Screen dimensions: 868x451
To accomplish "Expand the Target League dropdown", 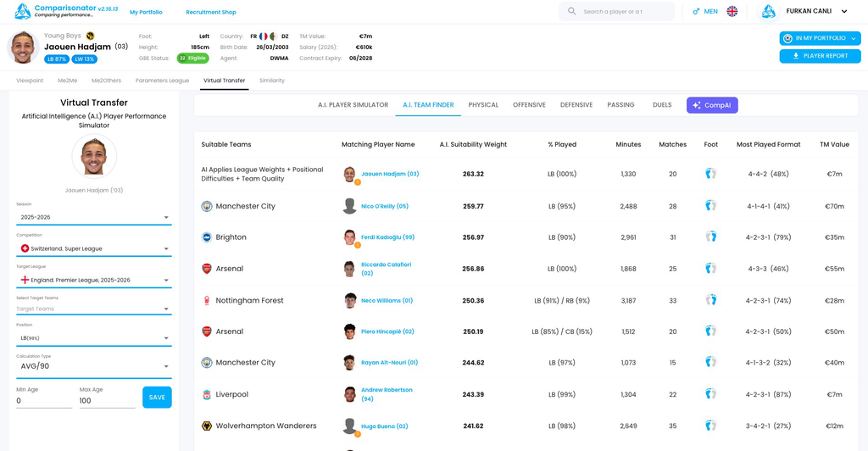I will [x=93, y=280].
